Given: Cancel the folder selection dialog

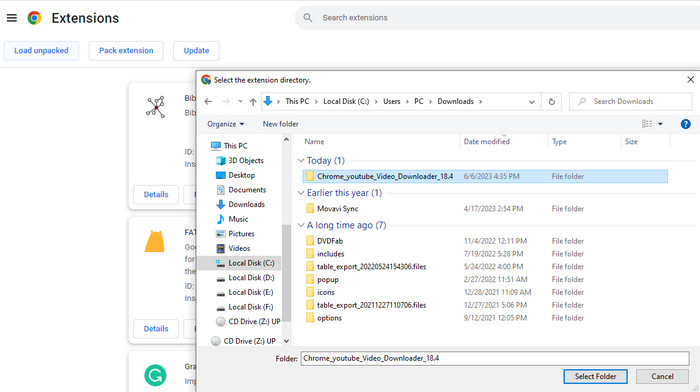Looking at the screenshot, I should pyautogui.click(x=662, y=376).
